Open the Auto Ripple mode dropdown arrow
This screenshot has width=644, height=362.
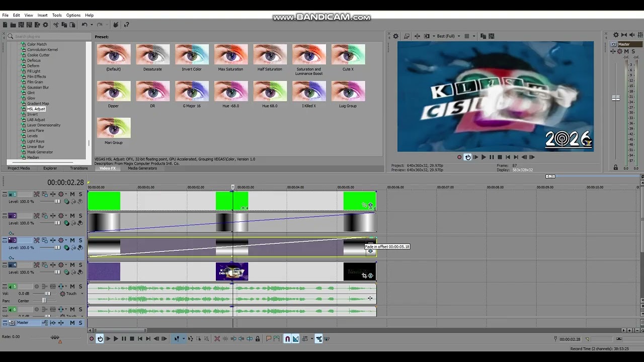coord(311,339)
